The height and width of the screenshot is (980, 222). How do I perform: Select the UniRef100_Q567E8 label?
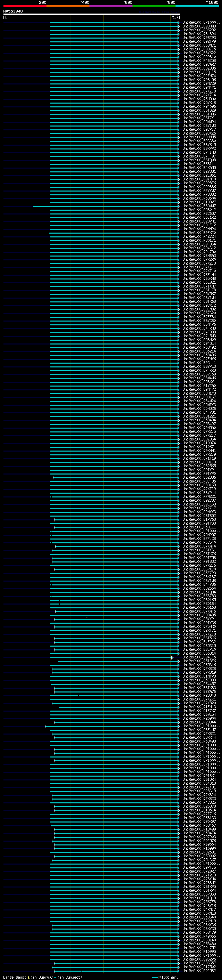click(199, 902)
